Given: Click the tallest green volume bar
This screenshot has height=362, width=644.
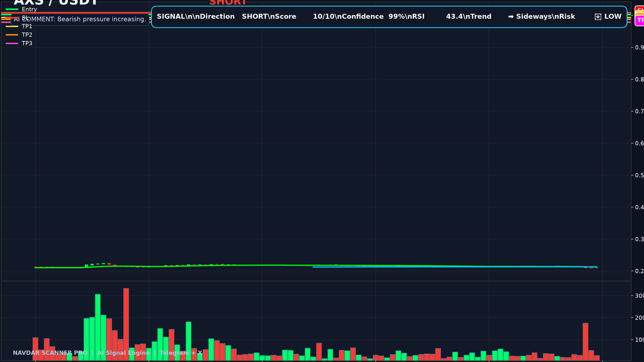Looking at the screenshot, I should pyautogui.click(x=98, y=327).
